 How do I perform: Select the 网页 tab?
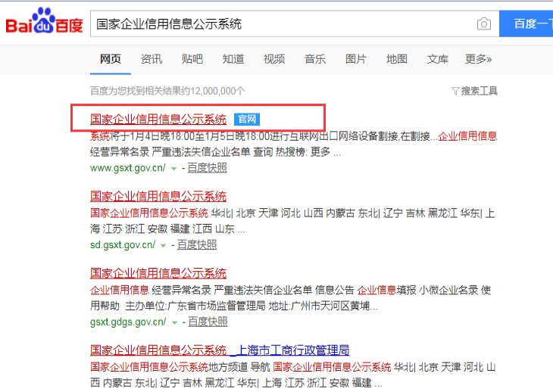tap(111, 59)
